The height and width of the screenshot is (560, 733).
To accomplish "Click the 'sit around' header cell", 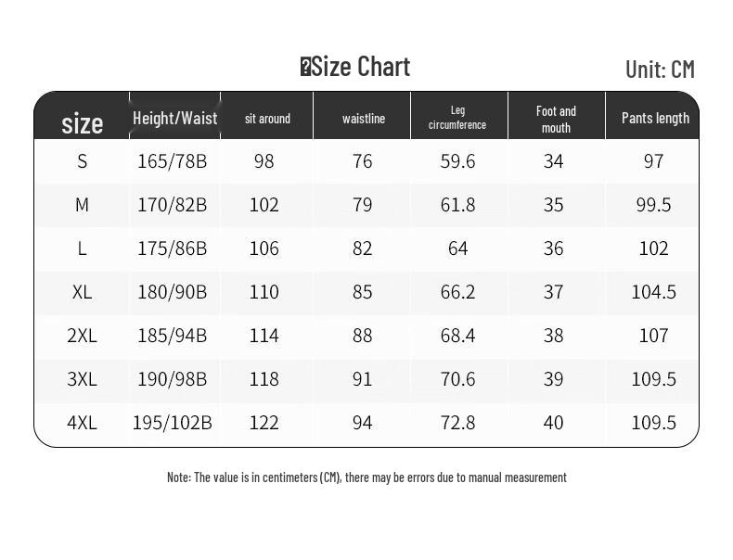I will [x=267, y=119].
